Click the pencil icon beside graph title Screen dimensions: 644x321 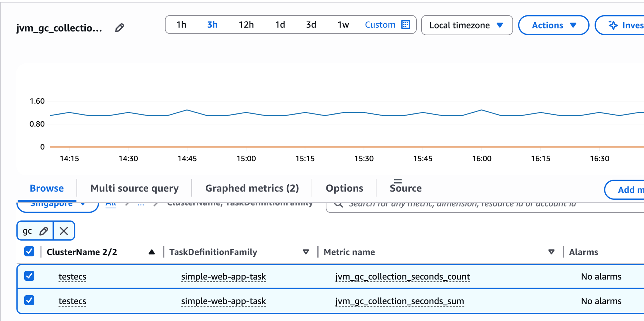pyautogui.click(x=120, y=28)
